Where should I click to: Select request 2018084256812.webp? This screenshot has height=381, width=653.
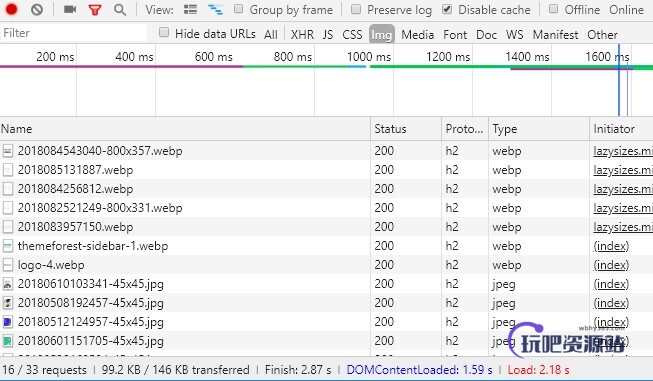(75, 189)
